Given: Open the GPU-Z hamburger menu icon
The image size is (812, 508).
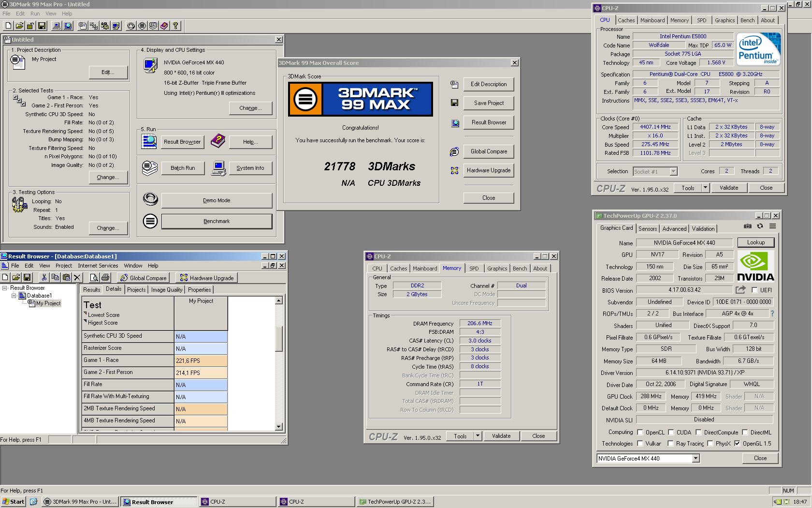Looking at the screenshot, I should point(772,226).
